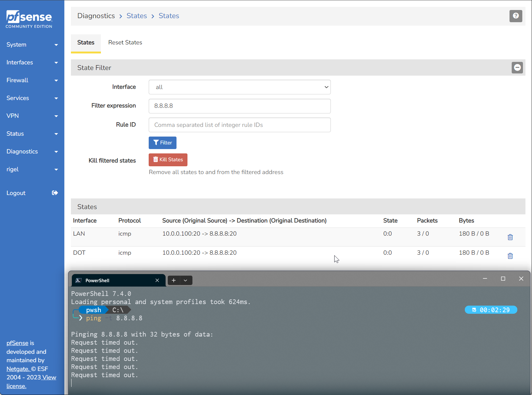Click the first States breadcrumb link
532x395 pixels.
click(x=137, y=16)
